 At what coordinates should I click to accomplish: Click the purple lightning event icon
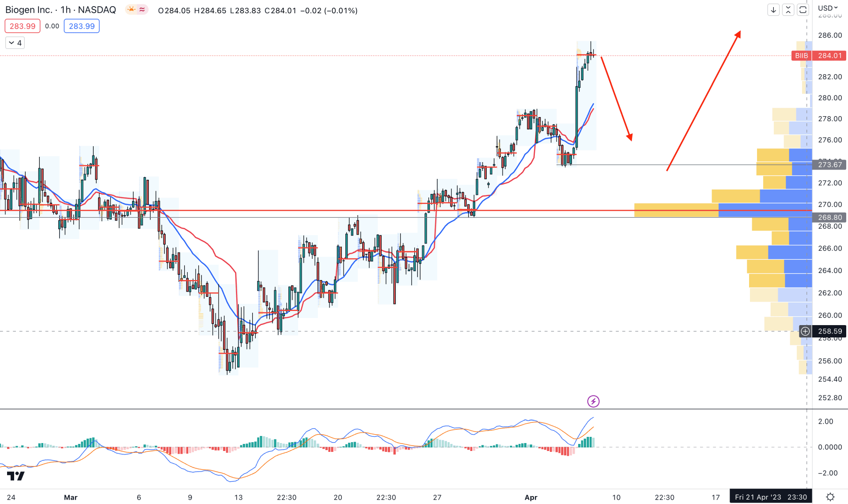pos(593,401)
